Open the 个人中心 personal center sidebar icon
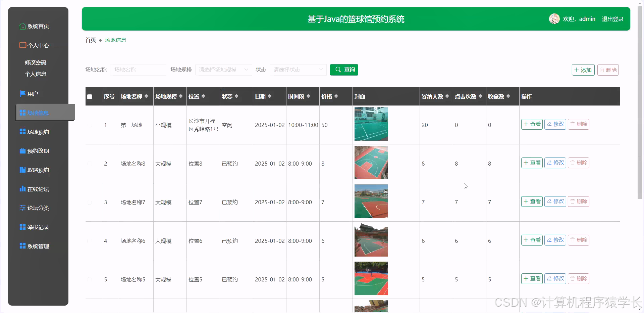644x313 pixels. [x=22, y=45]
